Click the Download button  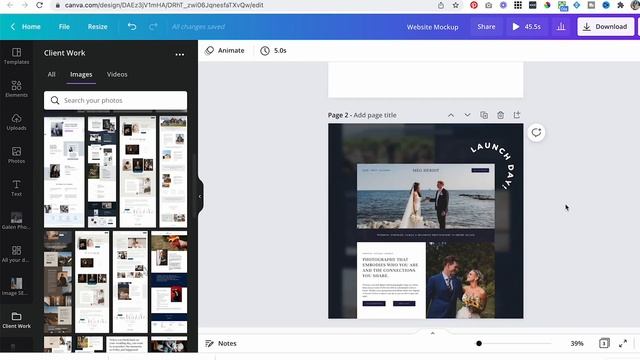point(605,27)
